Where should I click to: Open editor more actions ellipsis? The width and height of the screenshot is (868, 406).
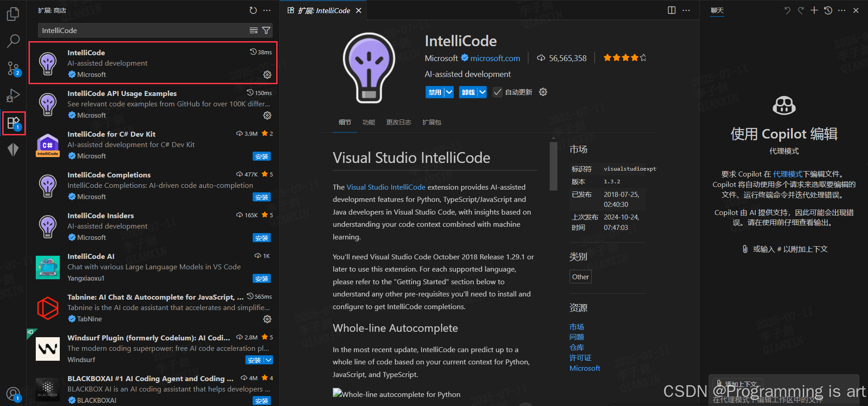(x=686, y=10)
